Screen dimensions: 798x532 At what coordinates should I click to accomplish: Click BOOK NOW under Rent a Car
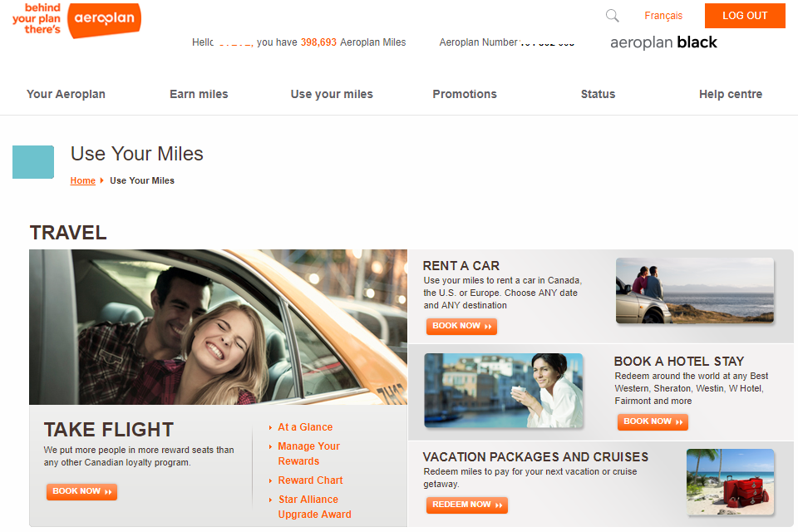tap(461, 327)
